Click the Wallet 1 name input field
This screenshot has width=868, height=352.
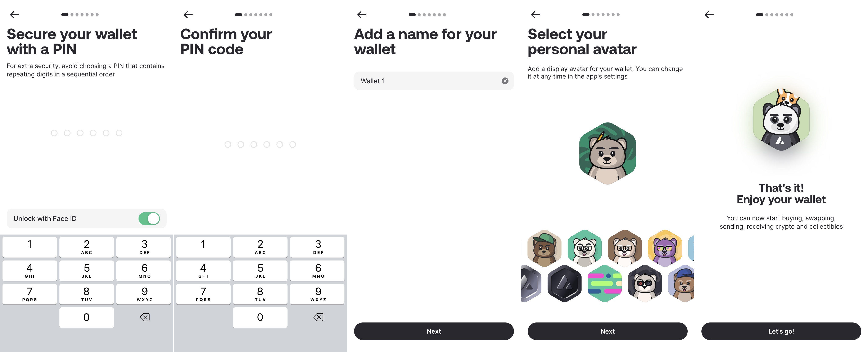pos(428,81)
